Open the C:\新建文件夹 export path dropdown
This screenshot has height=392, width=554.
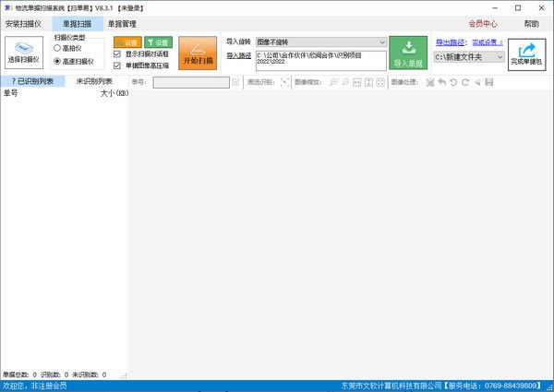tap(469, 57)
